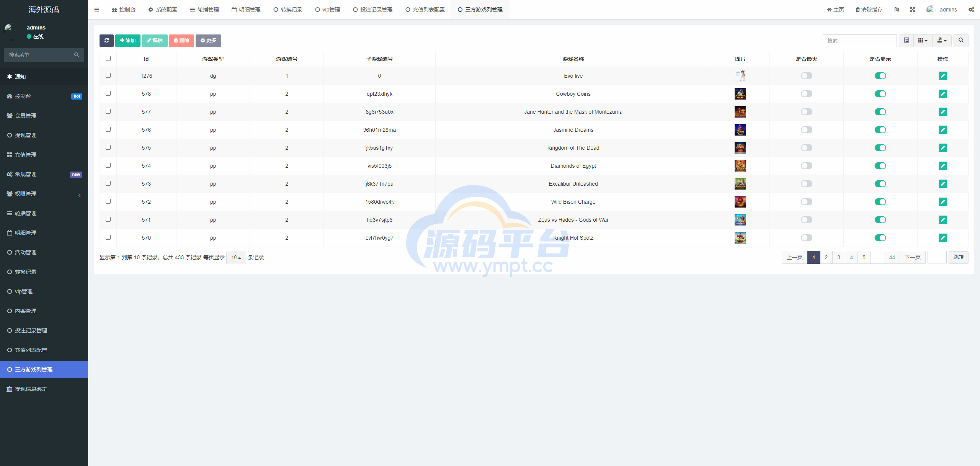Screen dimensions: 980x466
Task: Click 清除缓存 clear cache in header
Action: pyautogui.click(x=869, y=10)
